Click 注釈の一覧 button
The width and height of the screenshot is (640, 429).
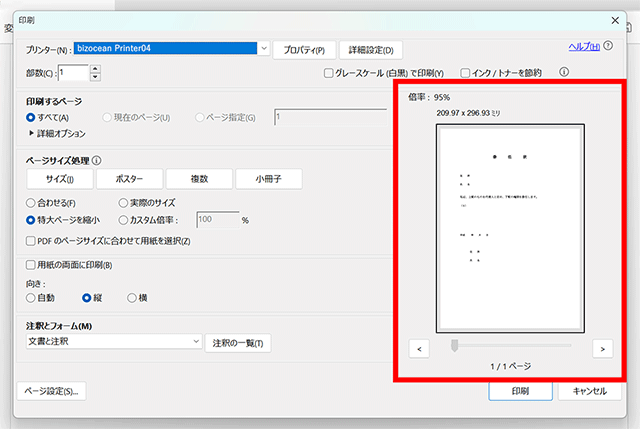tap(238, 343)
